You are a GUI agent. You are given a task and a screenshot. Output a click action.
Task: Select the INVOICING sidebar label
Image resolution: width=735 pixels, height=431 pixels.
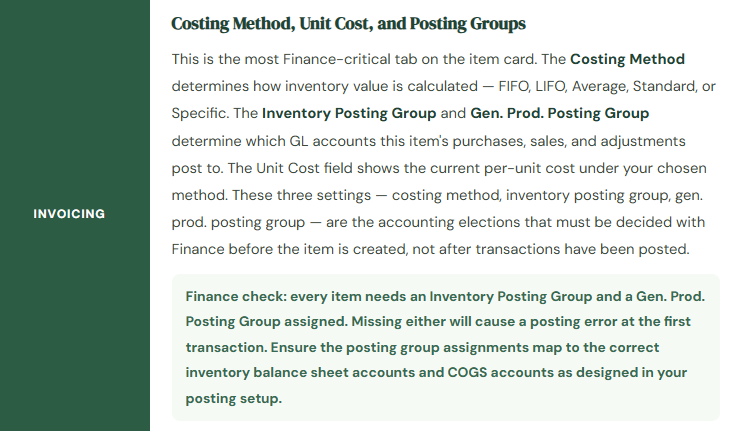(69, 214)
